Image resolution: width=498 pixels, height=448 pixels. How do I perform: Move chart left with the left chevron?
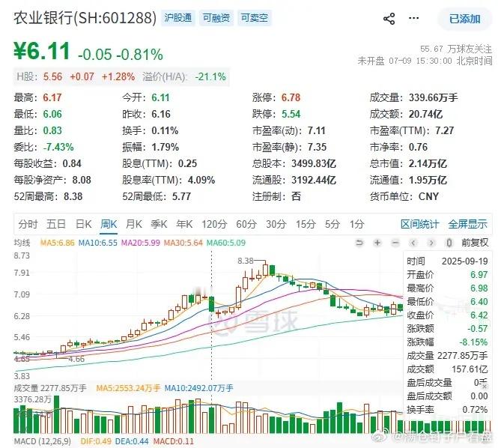pyautogui.click(x=413, y=243)
